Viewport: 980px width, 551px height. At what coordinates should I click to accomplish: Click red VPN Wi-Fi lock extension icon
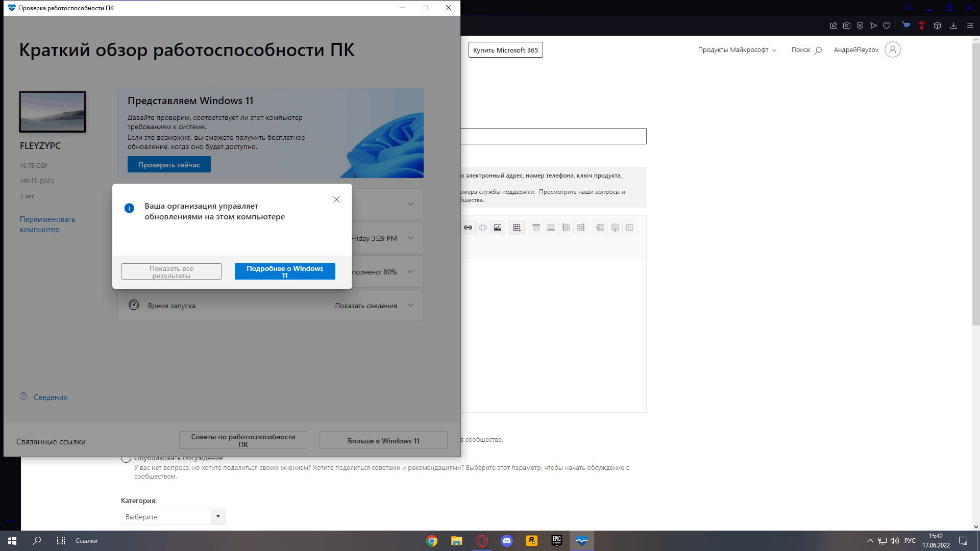922,25
